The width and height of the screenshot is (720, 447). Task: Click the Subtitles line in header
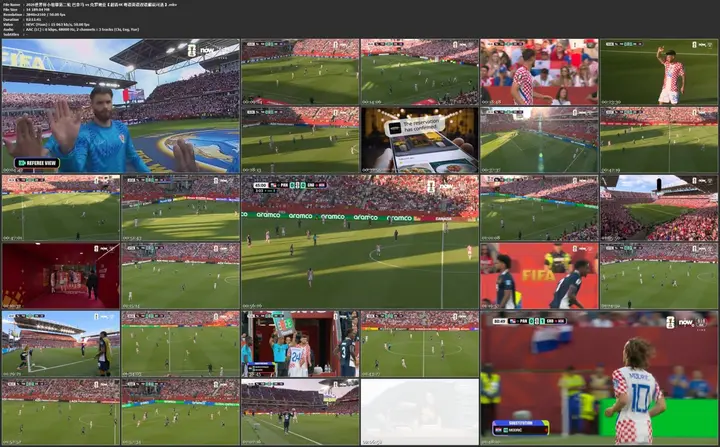click(17, 34)
